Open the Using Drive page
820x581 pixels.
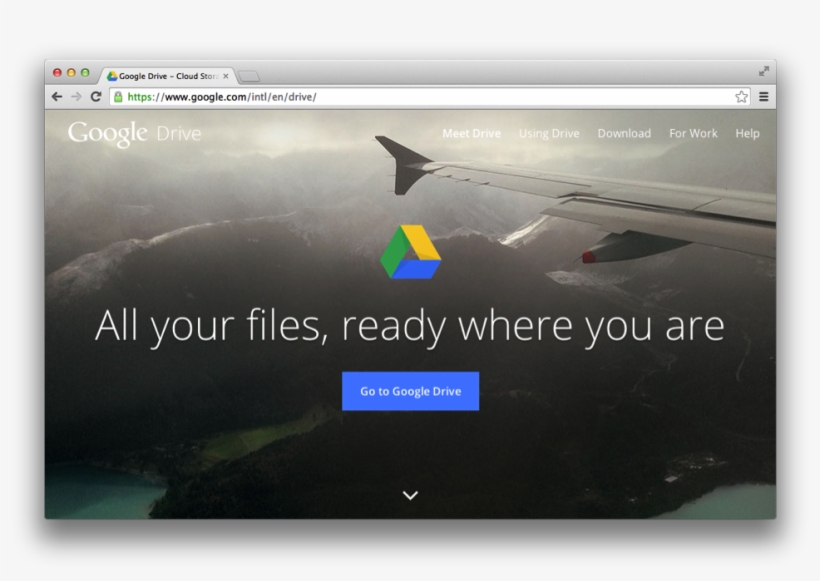(x=549, y=133)
